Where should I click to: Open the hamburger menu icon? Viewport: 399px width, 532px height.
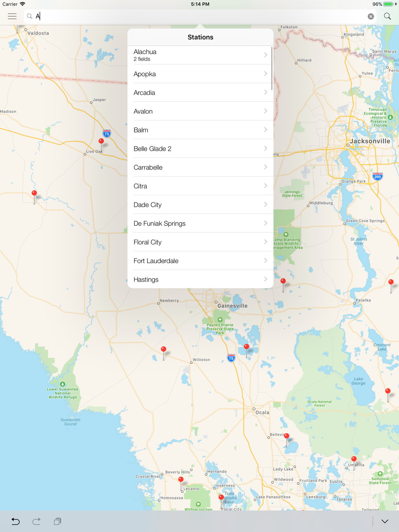tap(12, 16)
